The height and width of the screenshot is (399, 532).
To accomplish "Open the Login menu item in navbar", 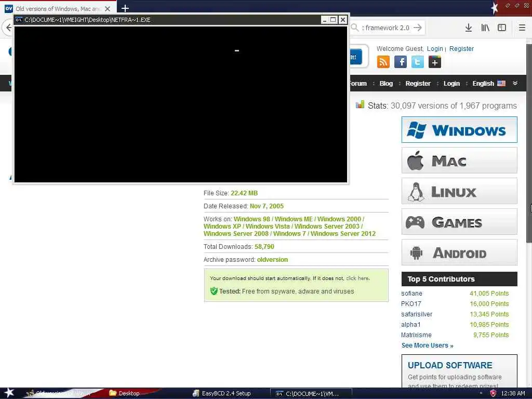I will pos(451,84).
